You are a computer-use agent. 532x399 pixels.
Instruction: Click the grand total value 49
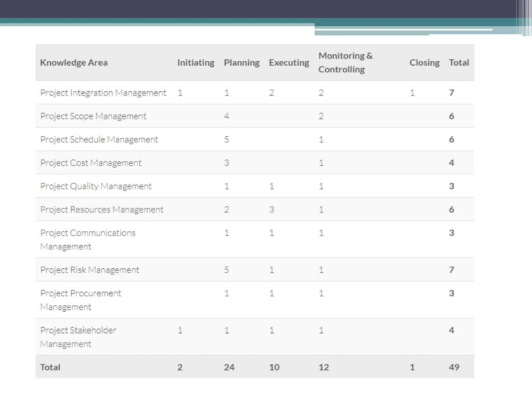pyautogui.click(x=454, y=367)
